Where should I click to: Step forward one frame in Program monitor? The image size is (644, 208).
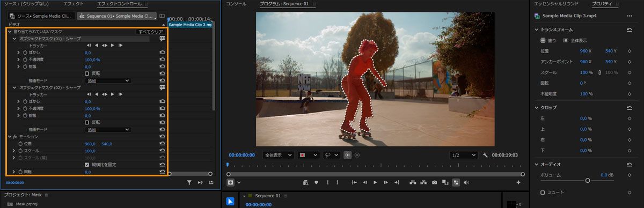(385, 182)
